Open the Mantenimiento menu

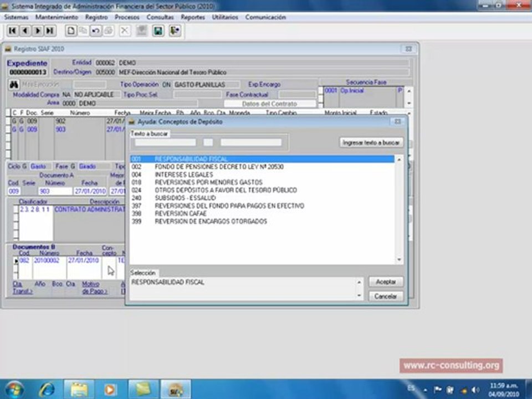click(57, 17)
